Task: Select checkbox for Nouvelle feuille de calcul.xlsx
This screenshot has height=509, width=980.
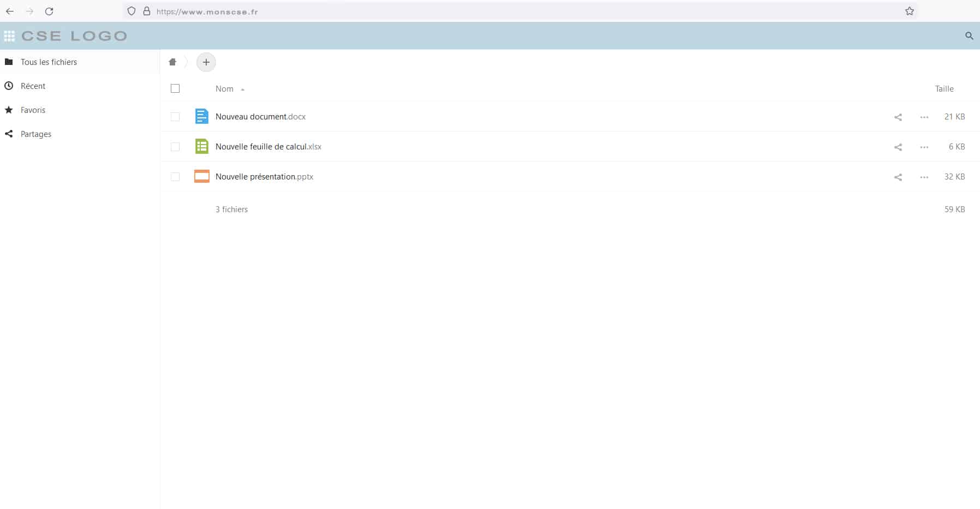Action: pyautogui.click(x=175, y=147)
